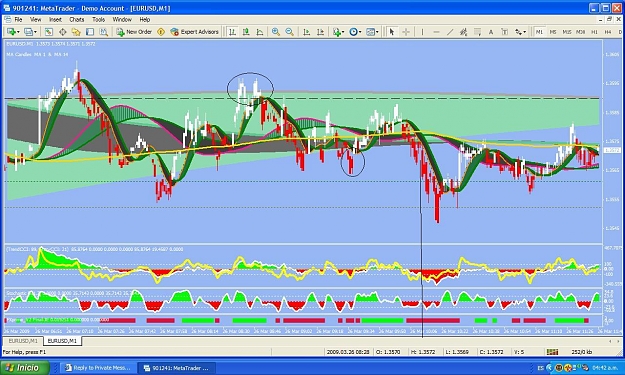Open the New Chart toolbar icon

[x=11, y=32]
